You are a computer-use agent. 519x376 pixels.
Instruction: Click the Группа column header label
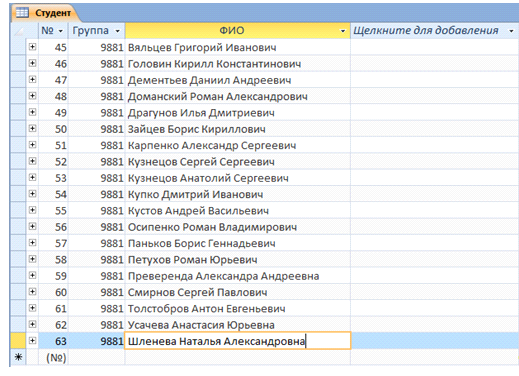pyautogui.click(x=91, y=31)
